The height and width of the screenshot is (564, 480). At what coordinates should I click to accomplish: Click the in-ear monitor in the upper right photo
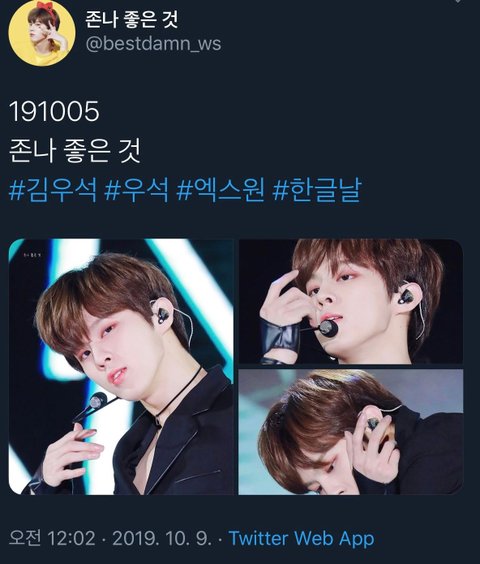click(x=407, y=297)
